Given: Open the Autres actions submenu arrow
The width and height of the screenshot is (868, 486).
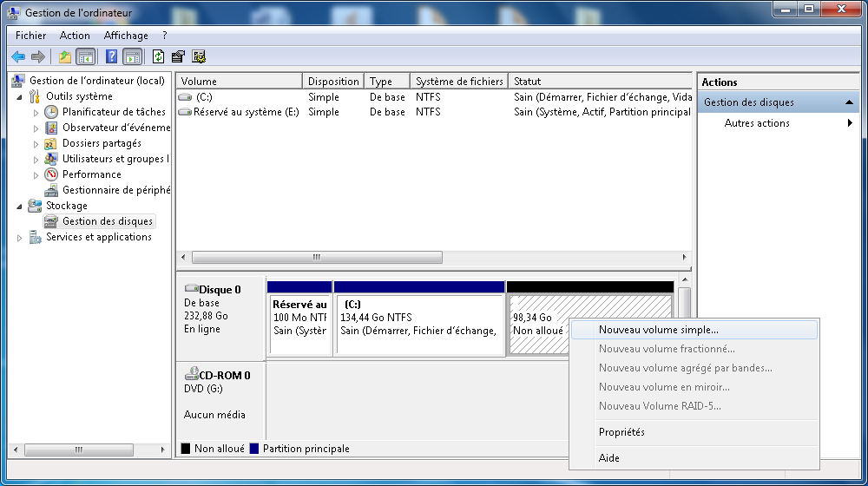Looking at the screenshot, I should 850,123.
